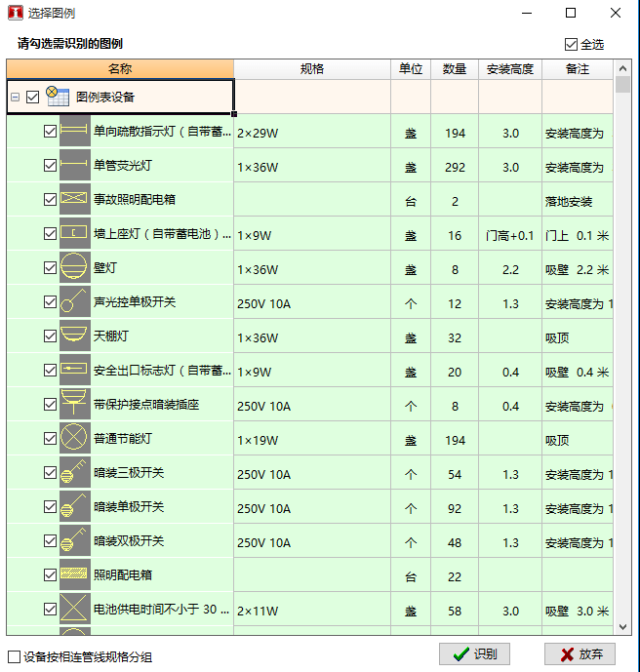Image resolution: width=640 pixels, height=672 pixels.
Task: Click the 声光控单极开关 symbol icon
Action: tap(74, 302)
